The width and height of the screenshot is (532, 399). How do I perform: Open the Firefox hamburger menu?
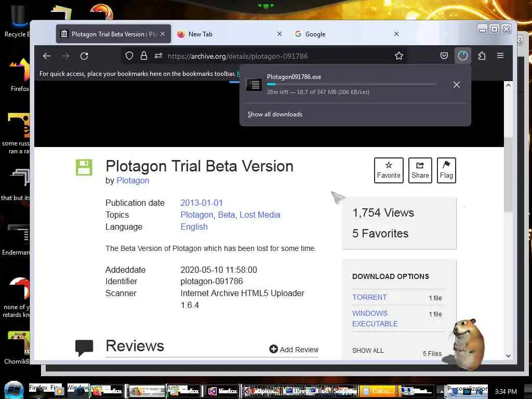pyautogui.click(x=500, y=56)
